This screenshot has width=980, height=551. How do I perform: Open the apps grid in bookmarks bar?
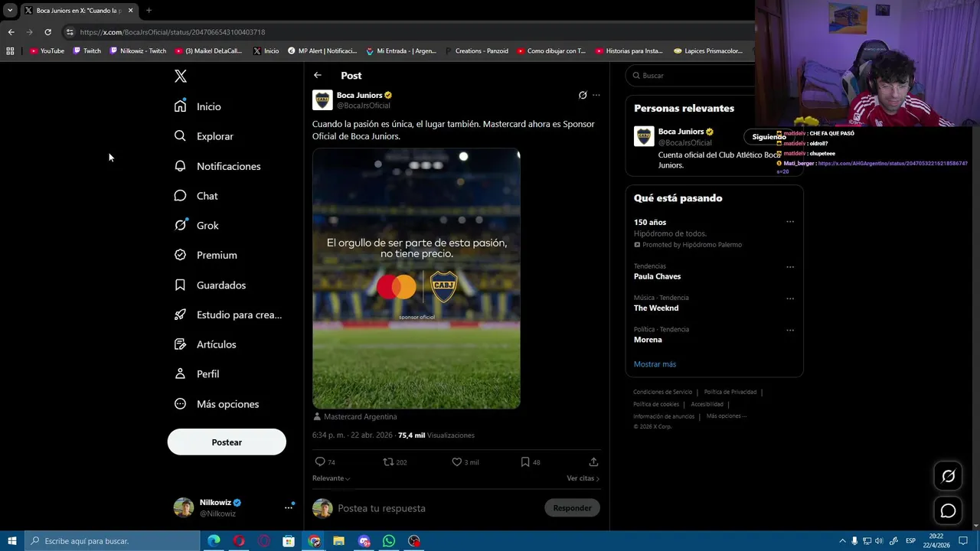(10, 51)
